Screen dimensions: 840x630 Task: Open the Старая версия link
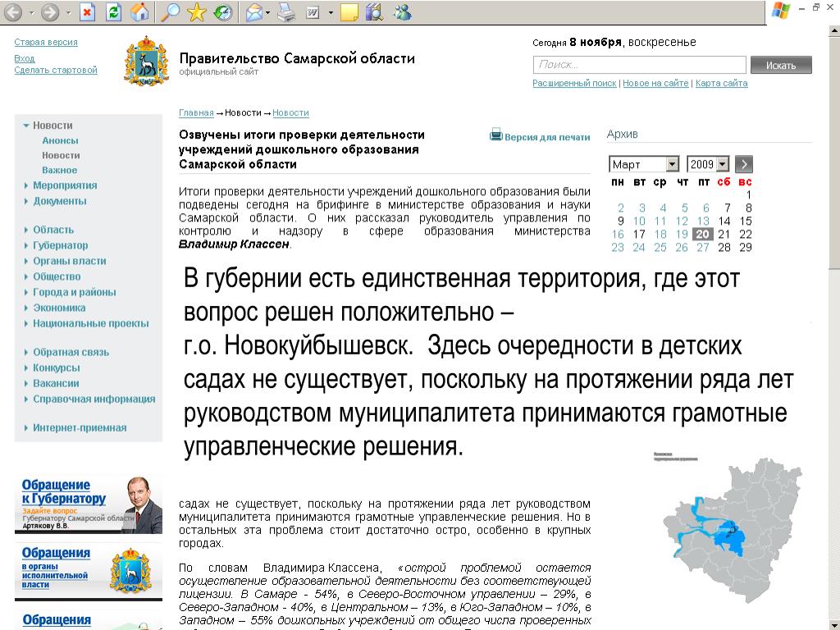46,42
